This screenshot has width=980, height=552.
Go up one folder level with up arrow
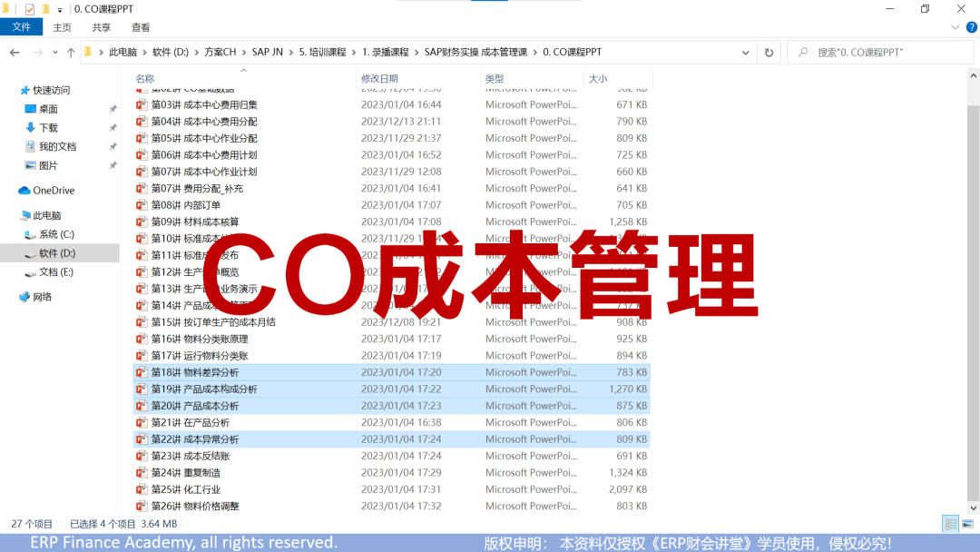click(71, 53)
